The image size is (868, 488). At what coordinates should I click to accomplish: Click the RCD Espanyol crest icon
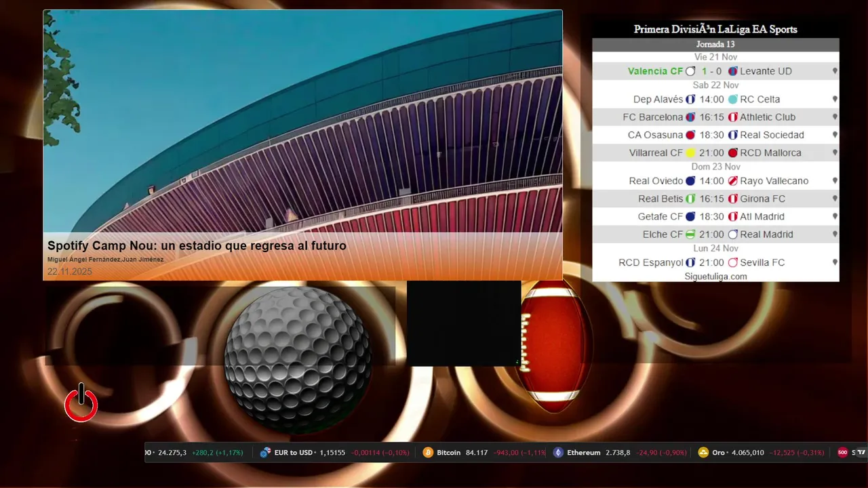click(x=690, y=262)
